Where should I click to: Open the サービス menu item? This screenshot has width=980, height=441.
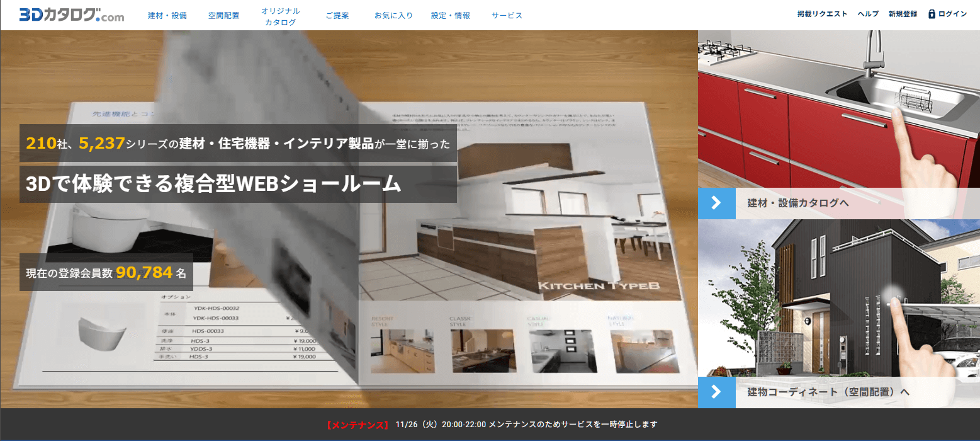507,16
